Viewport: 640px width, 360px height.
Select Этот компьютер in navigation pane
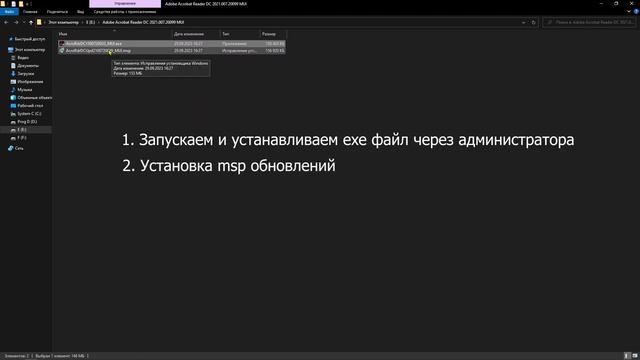coord(30,50)
